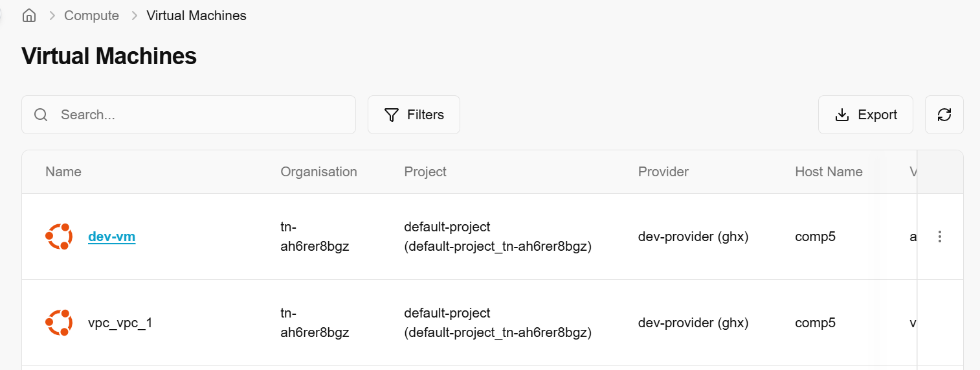980x370 pixels.
Task: Open the actions menu for dev-vm
Action: [x=940, y=237]
